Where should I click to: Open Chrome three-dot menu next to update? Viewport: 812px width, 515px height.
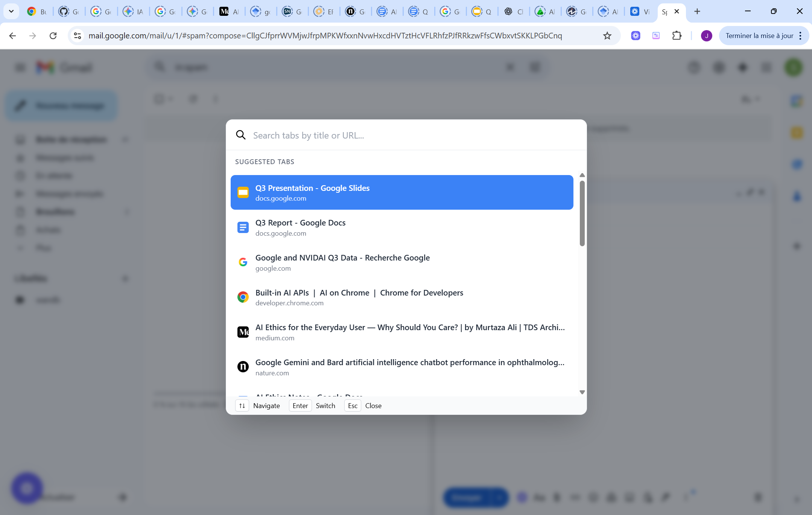(800, 36)
